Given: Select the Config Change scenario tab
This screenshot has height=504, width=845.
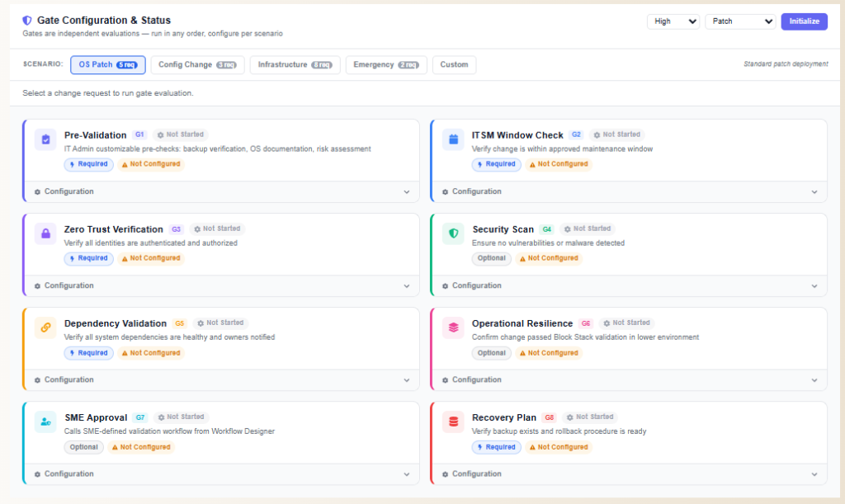Looking at the screenshot, I should (x=197, y=65).
